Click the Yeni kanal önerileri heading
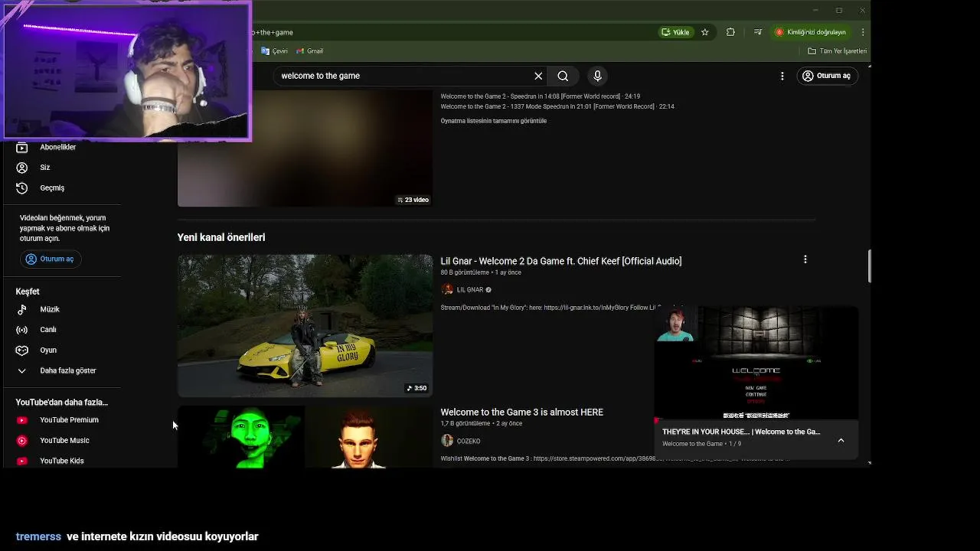 pyautogui.click(x=221, y=237)
